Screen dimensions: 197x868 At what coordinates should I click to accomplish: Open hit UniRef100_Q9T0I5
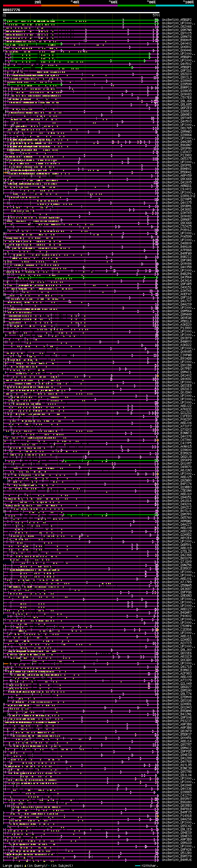(x=177, y=33)
